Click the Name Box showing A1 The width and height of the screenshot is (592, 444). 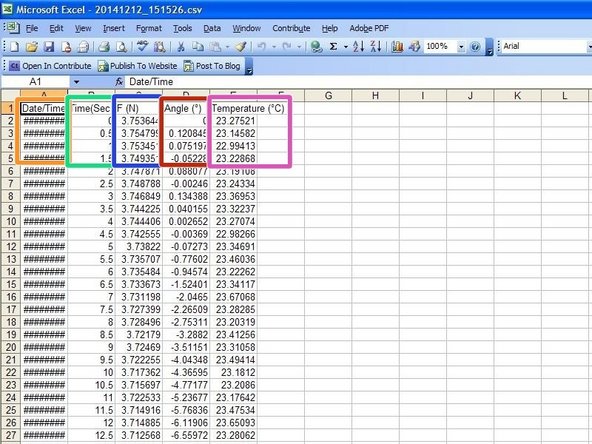click(x=35, y=82)
